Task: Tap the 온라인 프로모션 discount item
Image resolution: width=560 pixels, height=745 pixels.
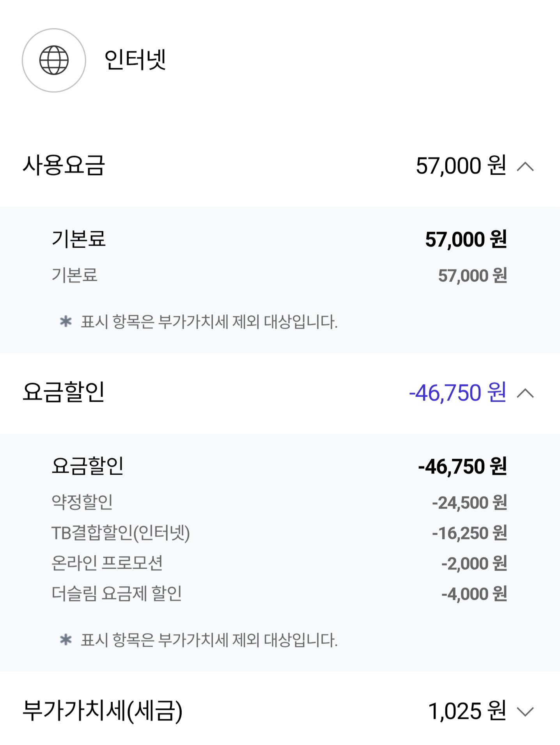Action: (107, 563)
